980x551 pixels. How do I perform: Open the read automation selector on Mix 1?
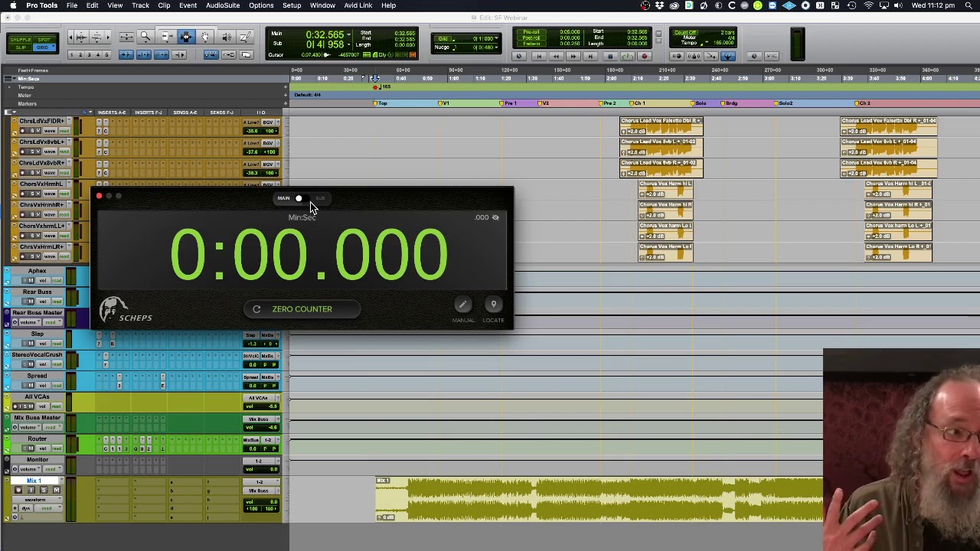(x=47, y=508)
